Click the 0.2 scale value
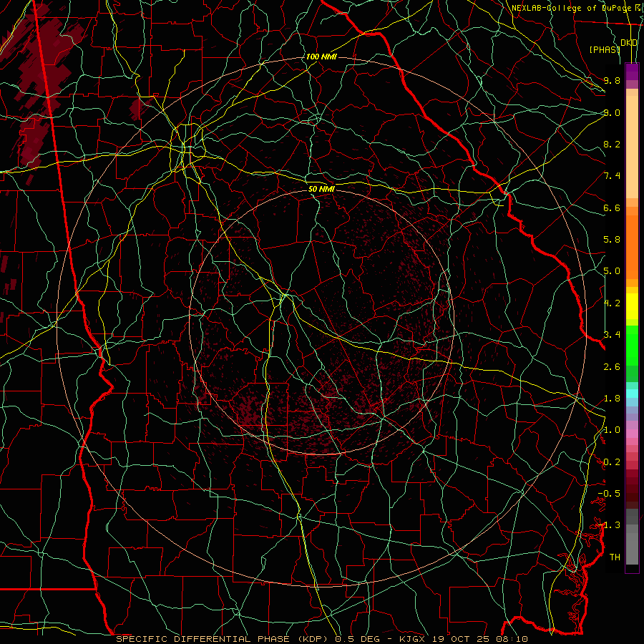 point(612,462)
